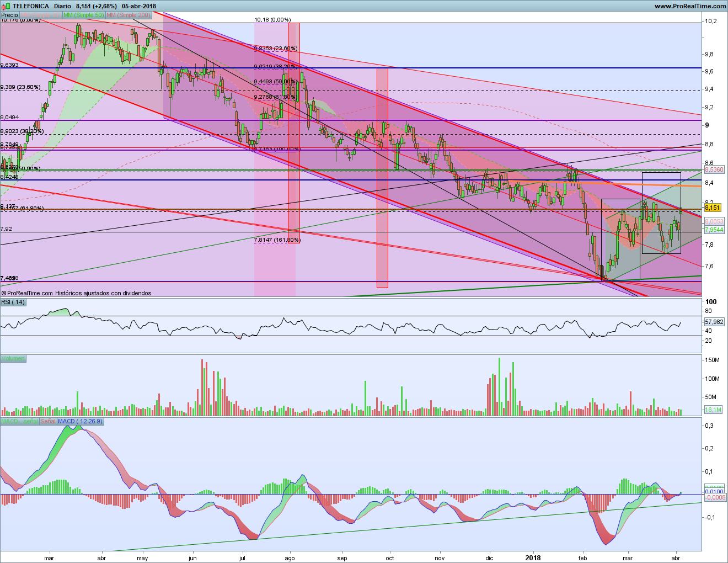Click the yellow 8,151 current price tag
Viewport: 728px width, 563px height.
tap(713, 208)
